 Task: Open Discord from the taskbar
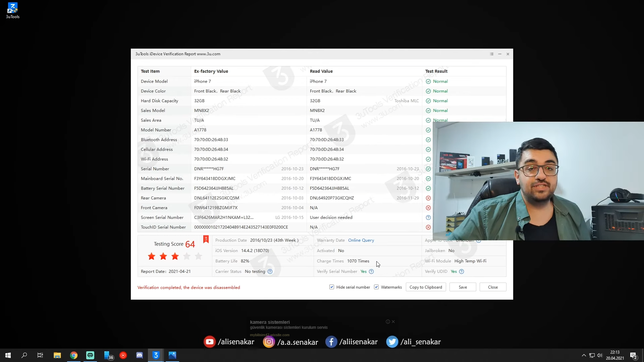[x=140, y=355]
